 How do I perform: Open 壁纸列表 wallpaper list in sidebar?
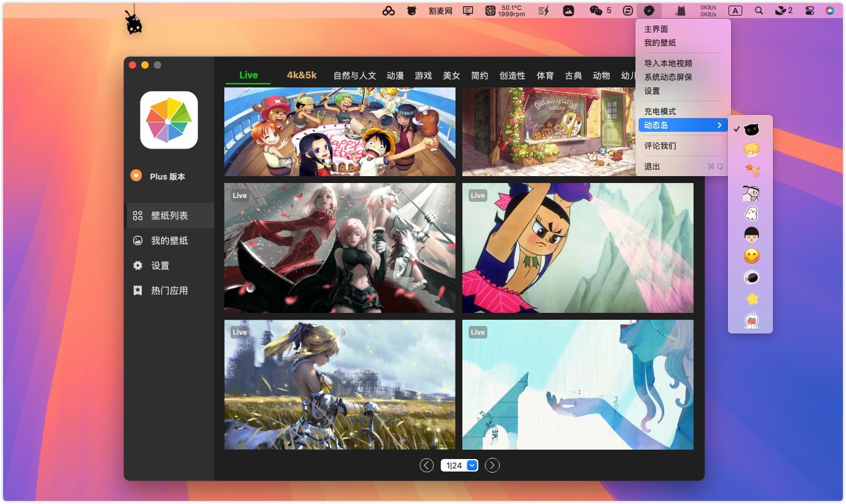(169, 215)
